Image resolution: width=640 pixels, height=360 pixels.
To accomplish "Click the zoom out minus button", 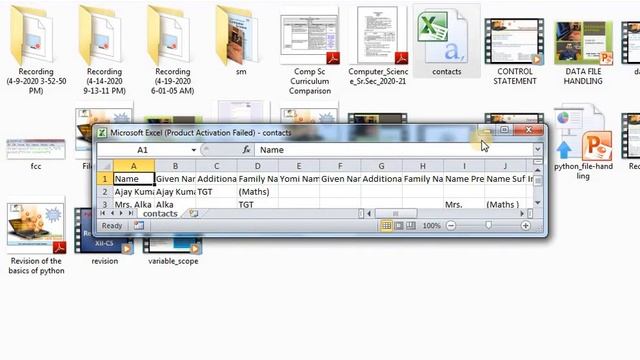I will 451,225.
